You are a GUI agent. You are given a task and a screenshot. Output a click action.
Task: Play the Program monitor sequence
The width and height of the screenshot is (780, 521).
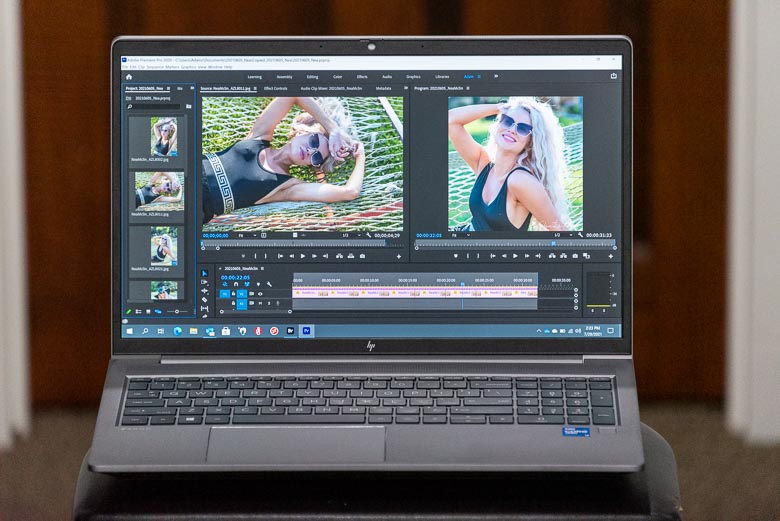click(515, 256)
